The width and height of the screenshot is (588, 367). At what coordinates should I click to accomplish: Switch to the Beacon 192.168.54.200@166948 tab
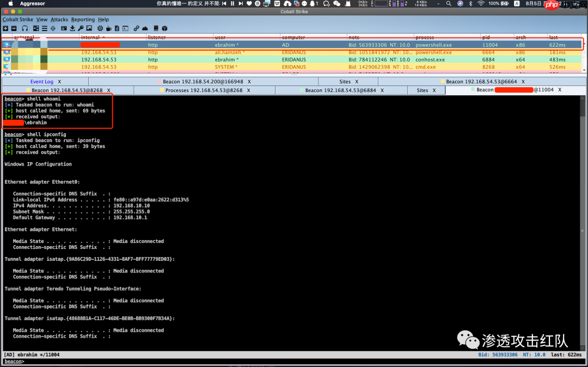[x=203, y=81]
